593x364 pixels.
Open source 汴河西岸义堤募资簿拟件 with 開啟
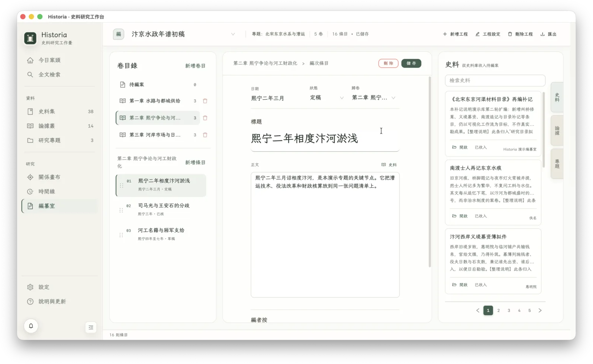tap(460, 285)
